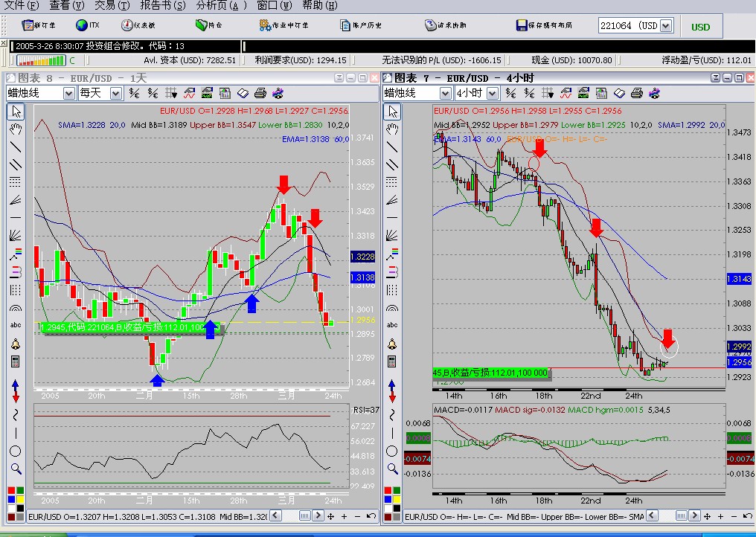Open the 221064 USD account dropdown
This screenshot has height=537, width=756.
pos(665,25)
